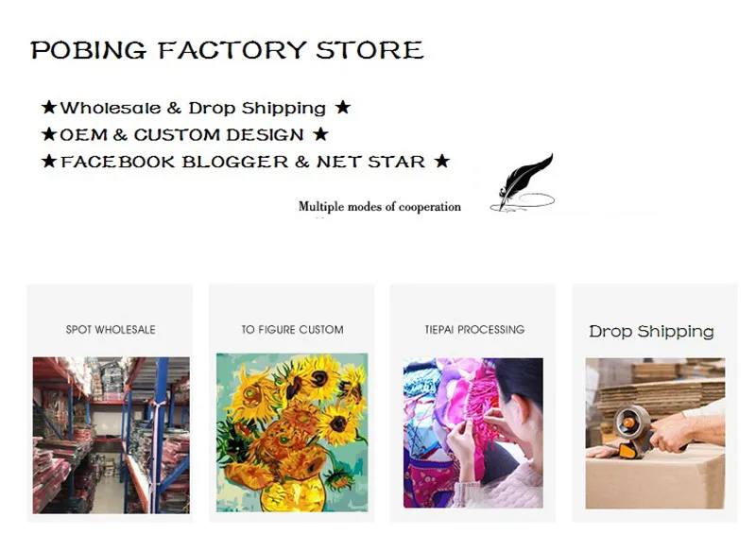Screen dimensions: 756x535
Task: Click the POBING FACTORY STORE title
Action: (227, 50)
